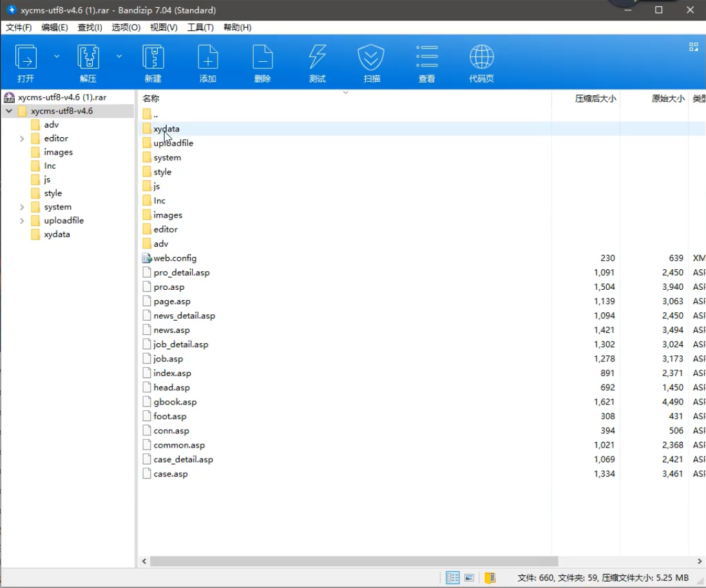Expand the editor folder in tree
Image resolution: width=706 pixels, height=588 pixels.
click(22, 138)
